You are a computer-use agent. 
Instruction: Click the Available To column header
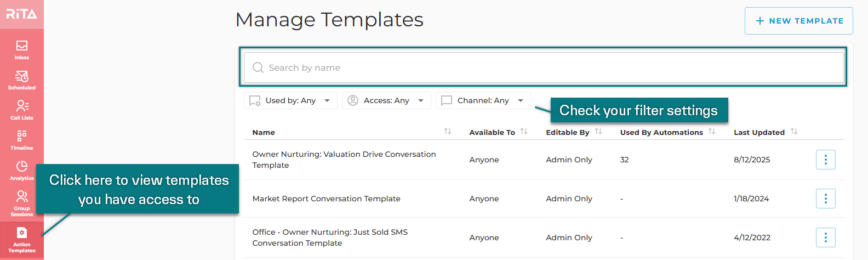click(492, 132)
